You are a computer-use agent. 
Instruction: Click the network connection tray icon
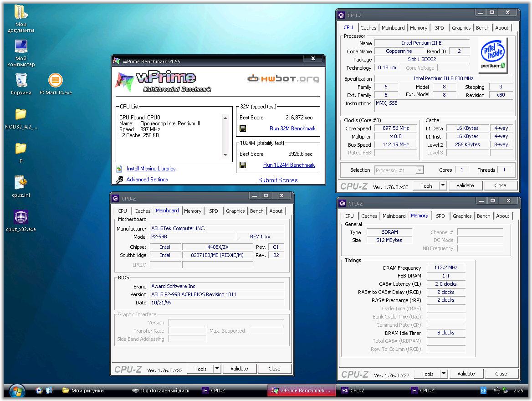(x=497, y=391)
